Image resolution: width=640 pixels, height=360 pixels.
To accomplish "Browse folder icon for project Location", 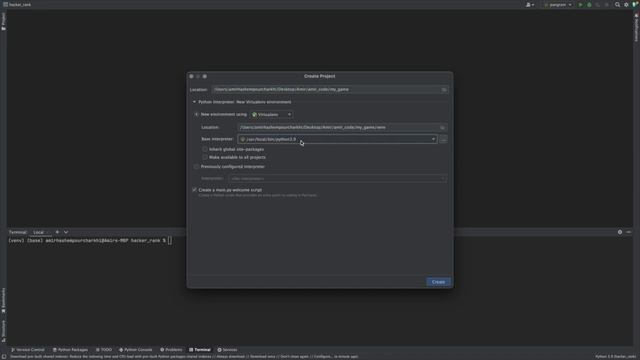I will tap(444, 90).
